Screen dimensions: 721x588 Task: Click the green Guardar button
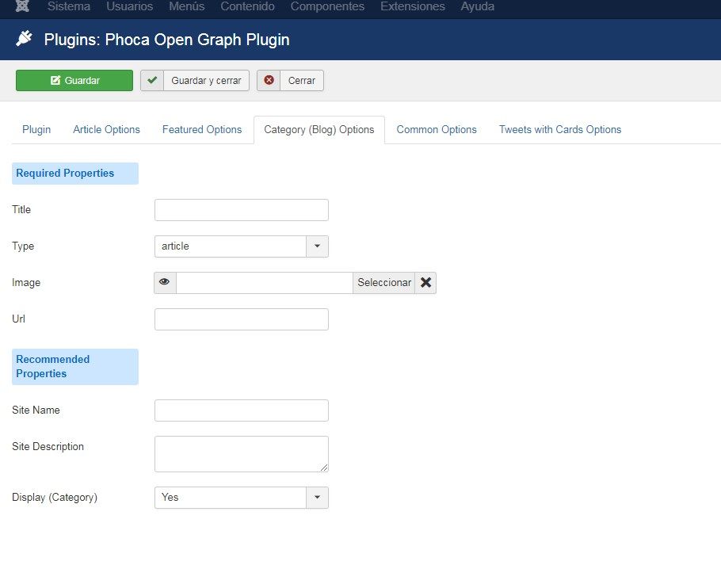pyautogui.click(x=74, y=81)
